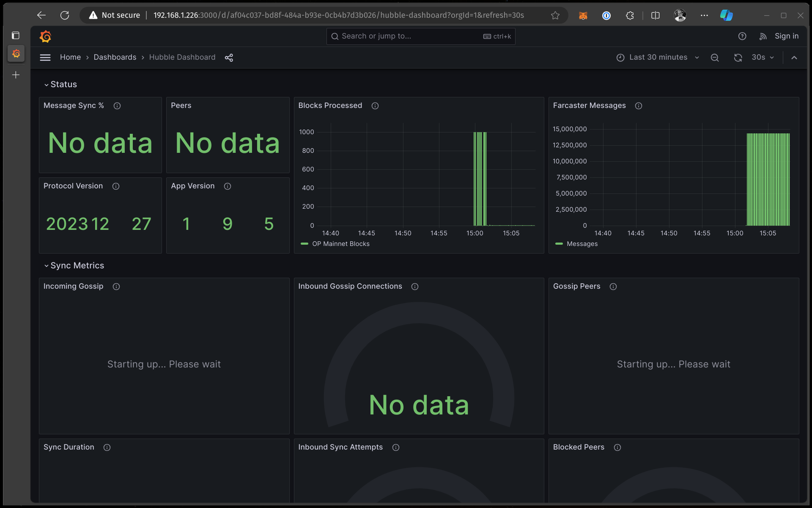Click the Blocks Processed panel title area
This screenshot has width=812, height=508.
(330, 105)
